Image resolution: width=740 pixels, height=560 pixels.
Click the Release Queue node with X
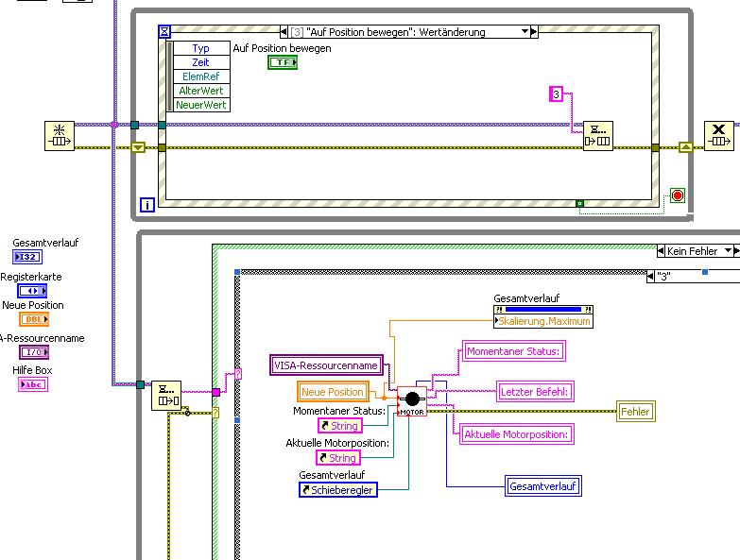pos(719,136)
